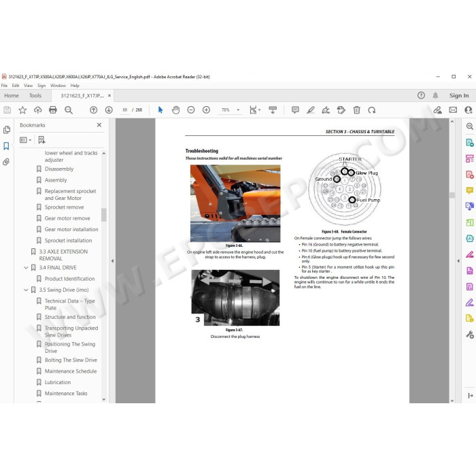The height and width of the screenshot is (476, 476).
Task: Open the right pane search tool
Action: point(470,126)
